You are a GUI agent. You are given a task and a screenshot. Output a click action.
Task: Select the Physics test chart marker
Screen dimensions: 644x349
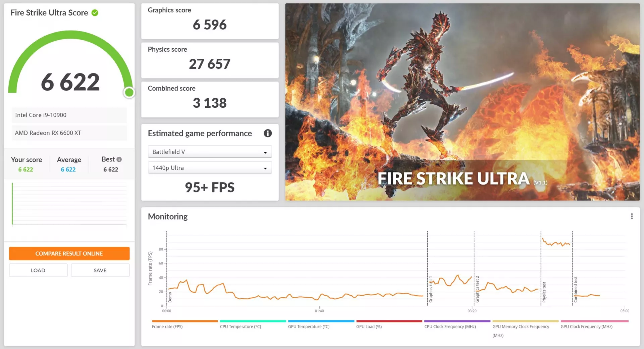(544, 292)
